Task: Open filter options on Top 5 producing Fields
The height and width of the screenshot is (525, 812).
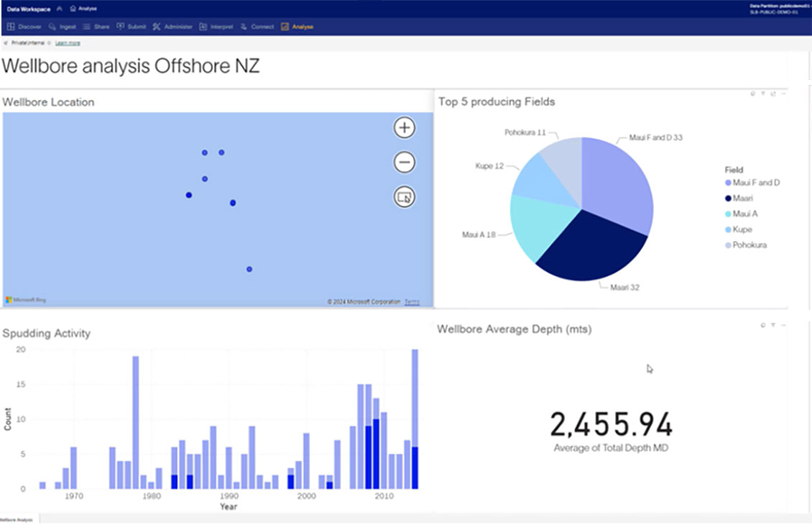Action: click(763, 93)
